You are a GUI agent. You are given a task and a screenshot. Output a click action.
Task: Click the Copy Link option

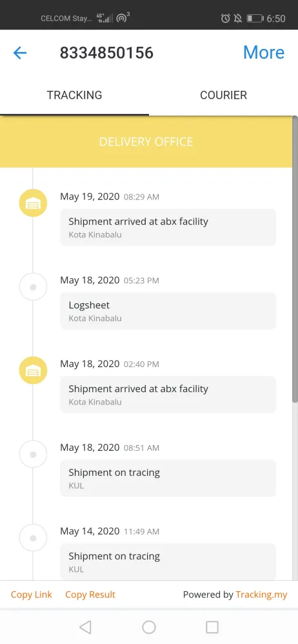tap(31, 594)
